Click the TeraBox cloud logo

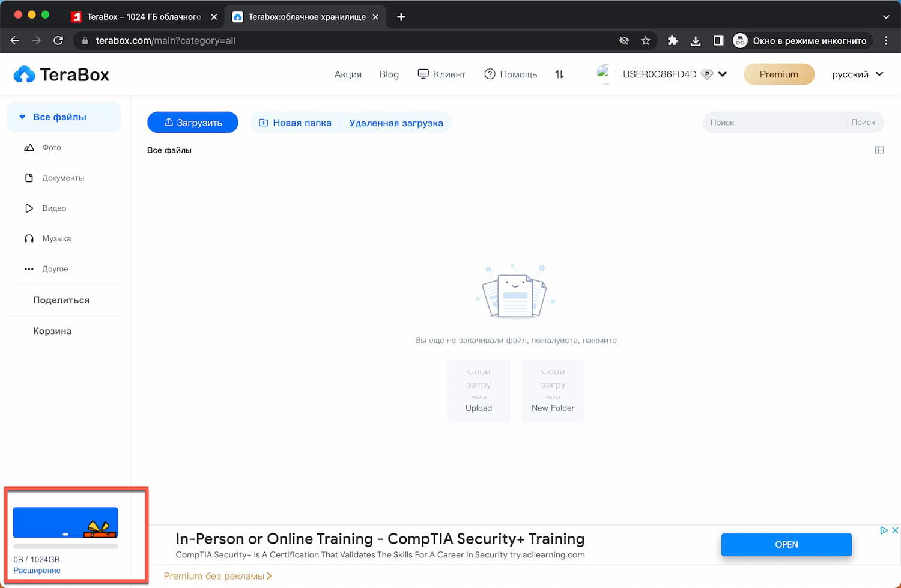[61, 74]
